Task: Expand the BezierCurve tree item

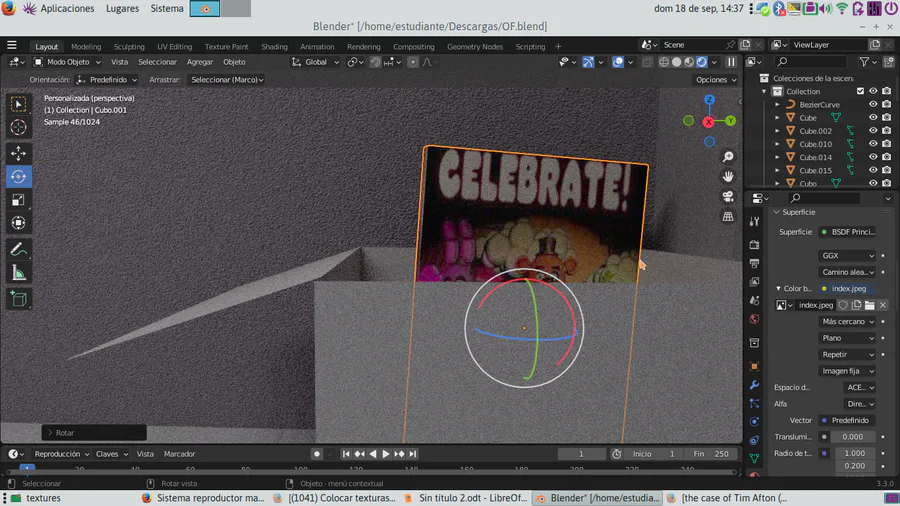Action: pyautogui.click(x=777, y=104)
